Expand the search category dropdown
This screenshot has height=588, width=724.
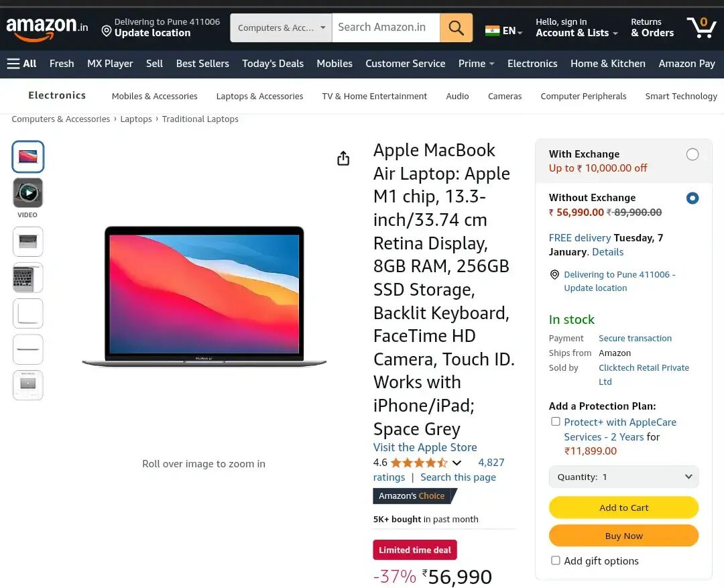point(281,27)
